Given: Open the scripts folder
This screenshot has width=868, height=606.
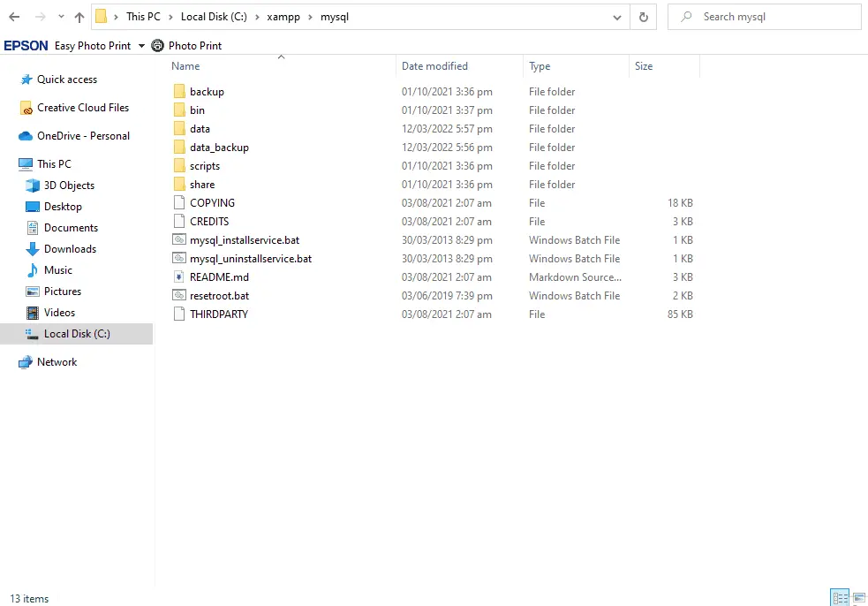Looking at the screenshot, I should [x=205, y=165].
